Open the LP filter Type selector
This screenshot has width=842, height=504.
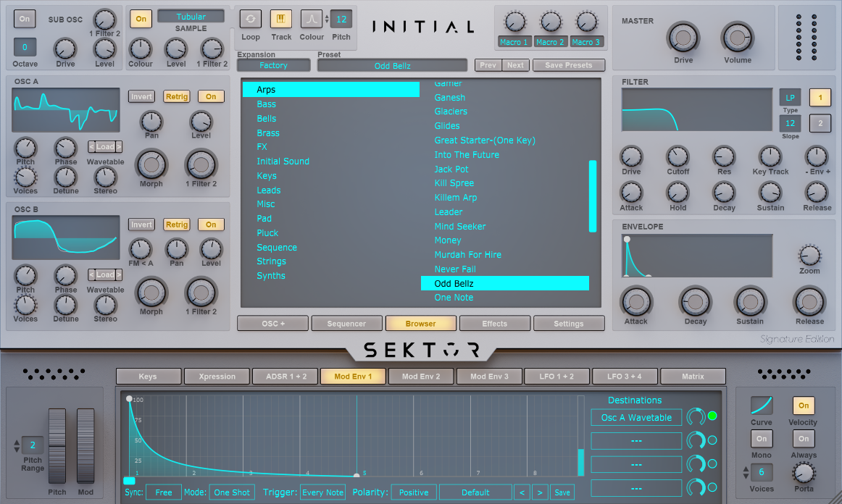pyautogui.click(x=790, y=98)
